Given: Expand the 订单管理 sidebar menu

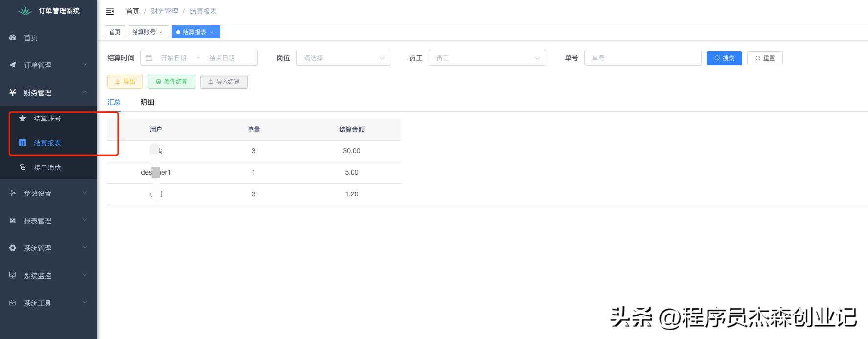Looking at the screenshot, I should tap(48, 65).
